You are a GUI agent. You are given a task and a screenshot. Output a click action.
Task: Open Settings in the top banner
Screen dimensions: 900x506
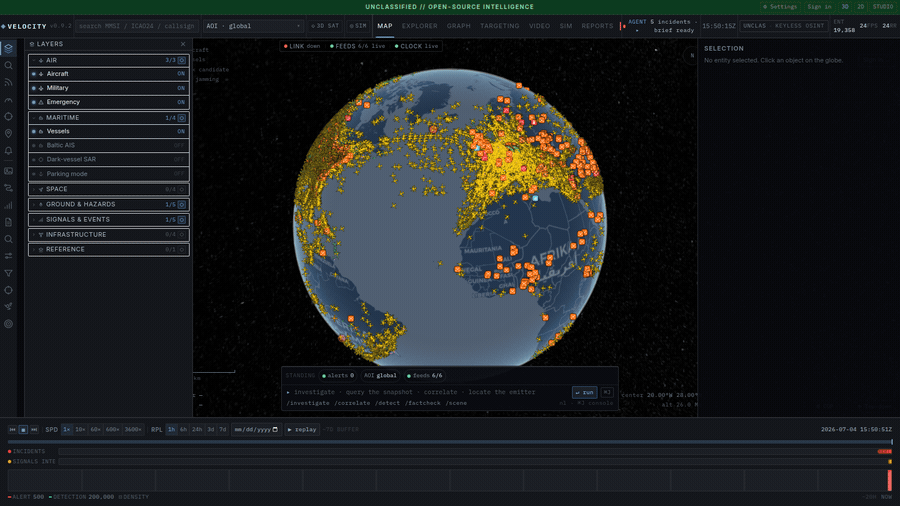coord(780,7)
